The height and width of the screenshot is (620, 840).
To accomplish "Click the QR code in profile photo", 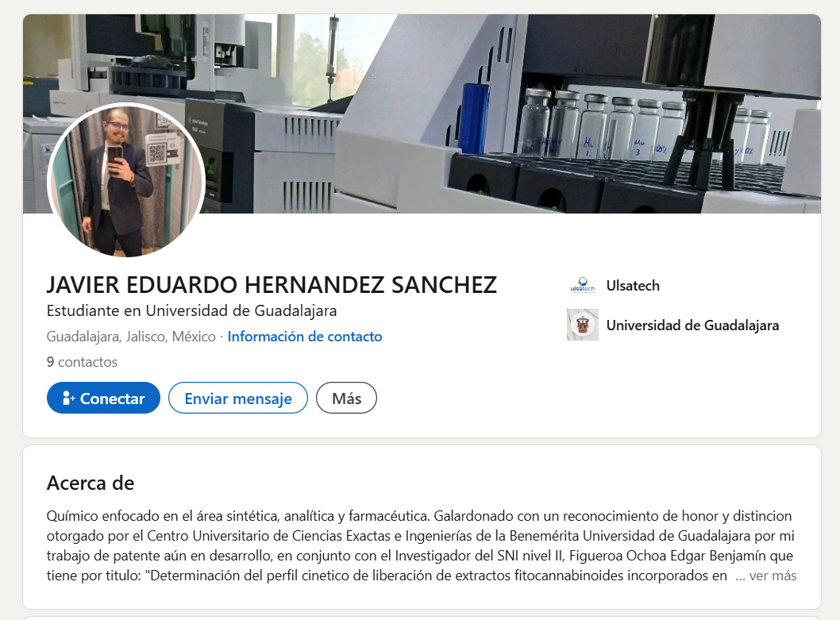I will click(x=157, y=153).
